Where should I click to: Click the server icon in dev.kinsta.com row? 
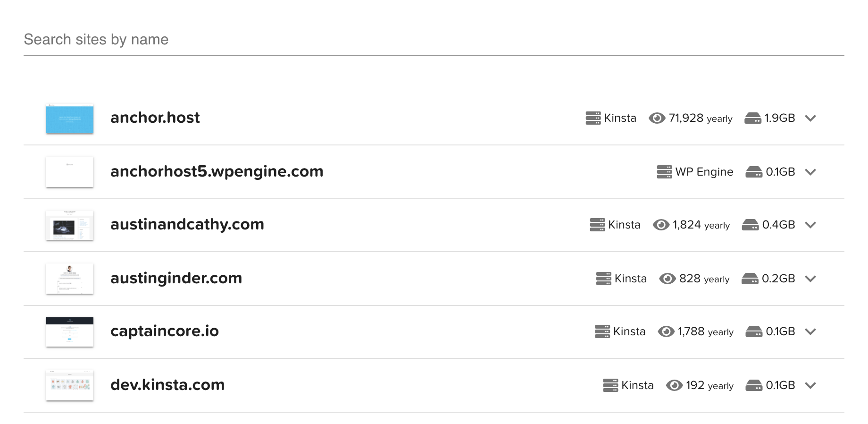(x=610, y=385)
